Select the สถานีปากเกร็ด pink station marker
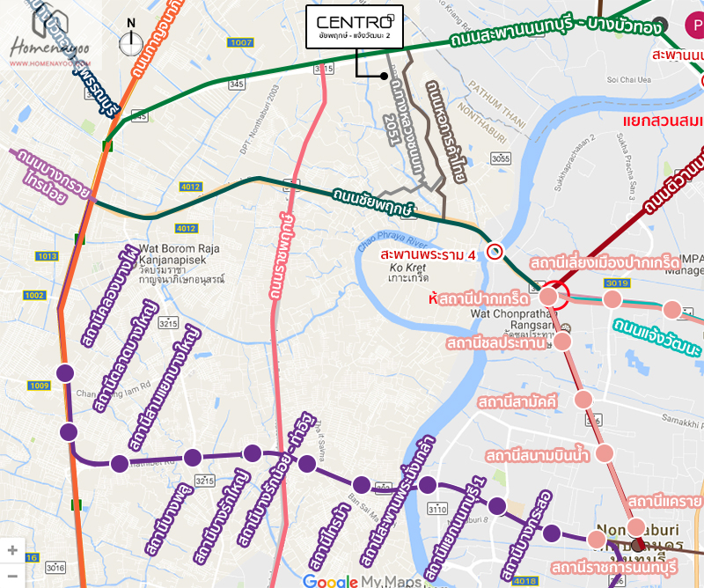The width and height of the screenshot is (704, 588). pos(548,297)
